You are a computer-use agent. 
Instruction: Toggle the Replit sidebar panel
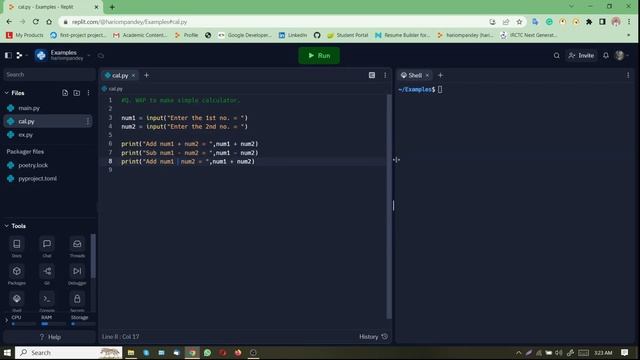coord(8,55)
